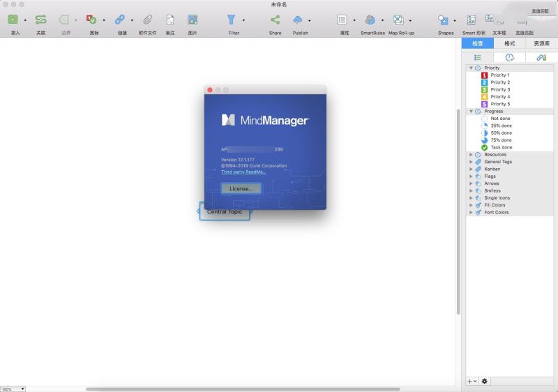Apply the green Priority 3 marker

484,90
